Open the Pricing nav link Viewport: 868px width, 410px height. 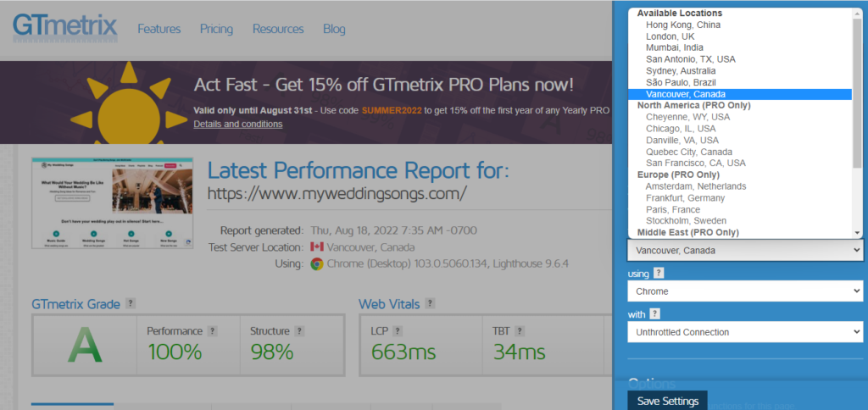point(216,29)
